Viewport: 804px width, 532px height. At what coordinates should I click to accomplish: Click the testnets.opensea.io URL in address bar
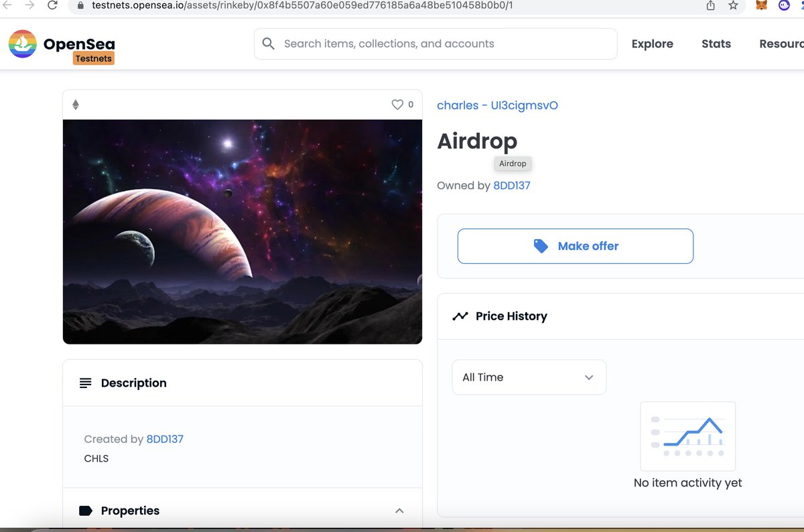(x=303, y=5)
